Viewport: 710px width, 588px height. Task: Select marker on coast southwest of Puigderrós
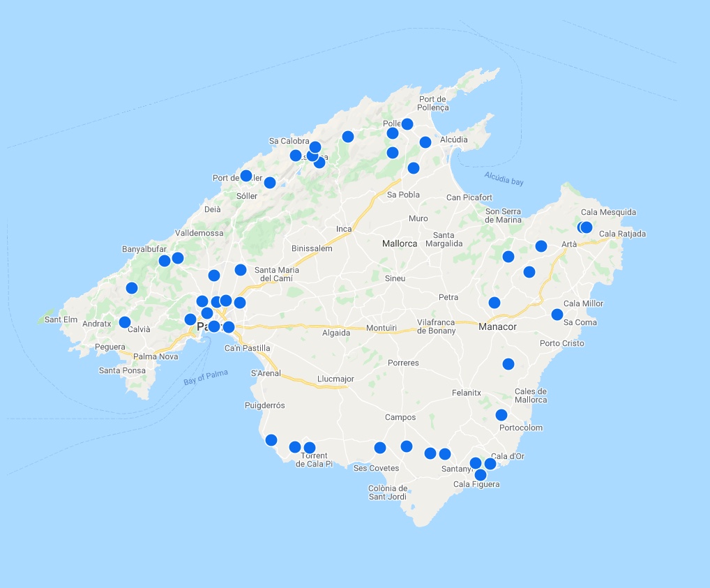coord(271,440)
